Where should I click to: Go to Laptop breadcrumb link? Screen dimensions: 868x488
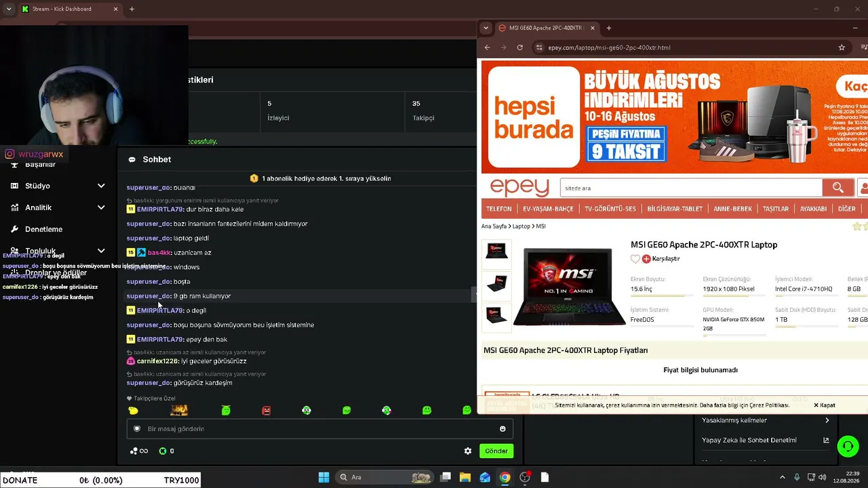[x=521, y=226]
